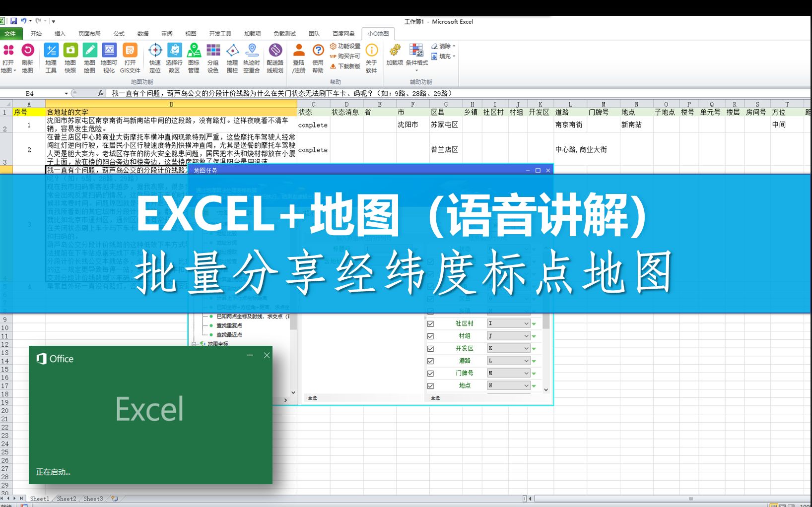The image size is (812, 507).
Task: Open the 选择行政区 tool
Action: coord(174,59)
